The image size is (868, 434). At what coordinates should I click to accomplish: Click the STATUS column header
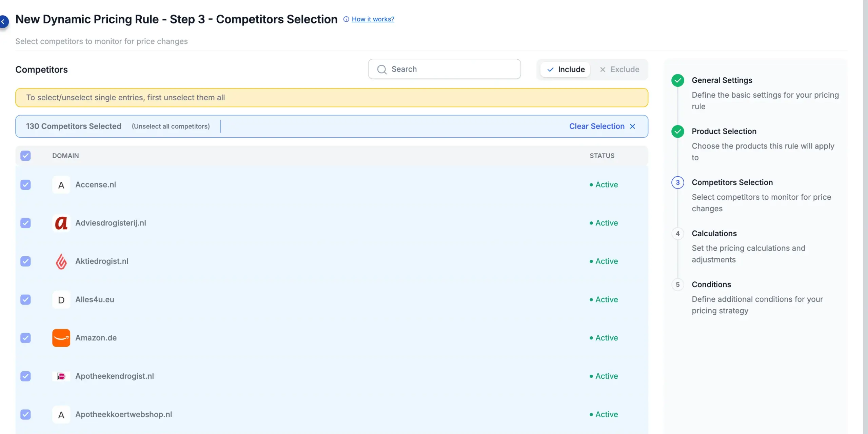click(602, 156)
